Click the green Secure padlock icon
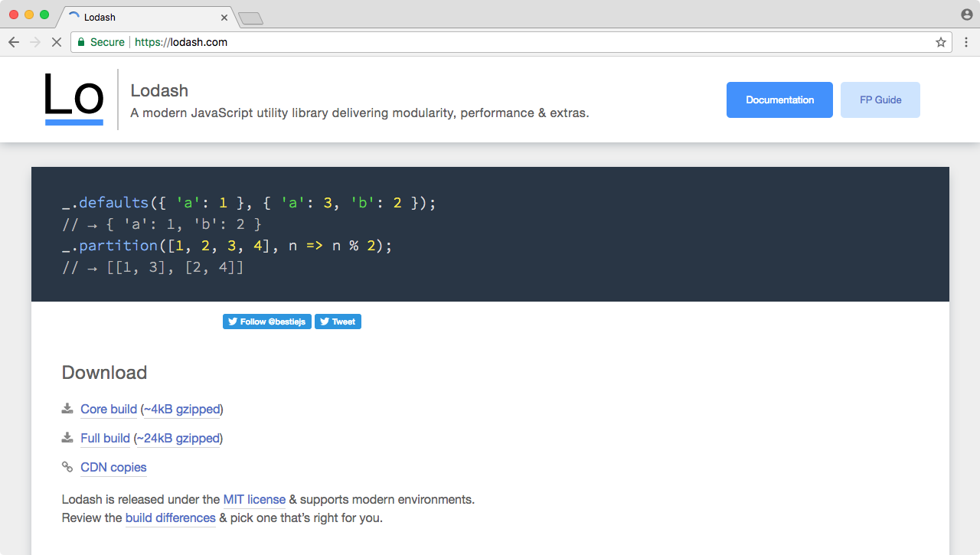This screenshot has height=555, width=980. [x=81, y=42]
